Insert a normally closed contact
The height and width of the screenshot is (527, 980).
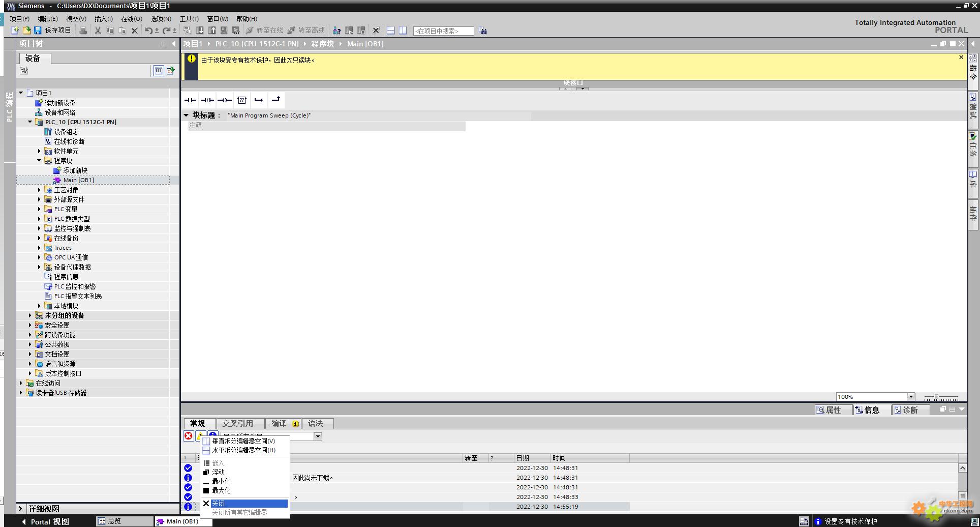(207, 100)
